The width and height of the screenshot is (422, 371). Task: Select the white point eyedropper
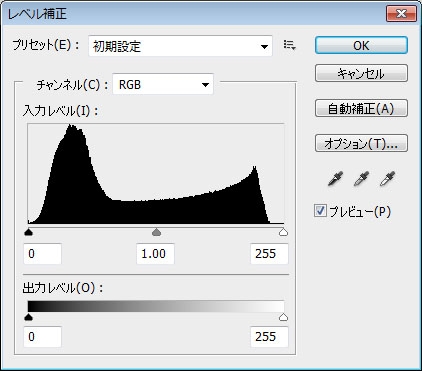pos(387,179)
